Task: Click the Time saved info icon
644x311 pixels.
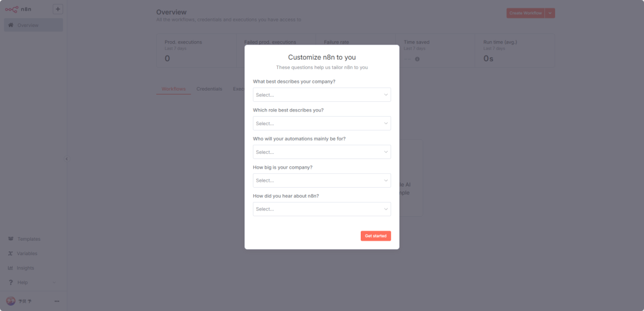Action: point(417,59)
